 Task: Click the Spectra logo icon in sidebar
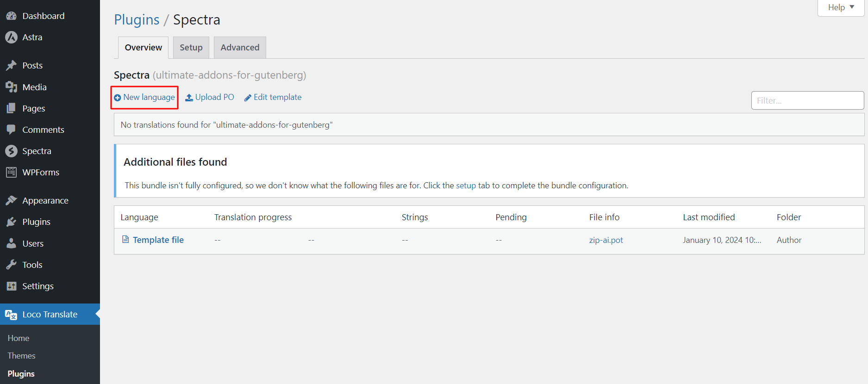pos(11,151)
